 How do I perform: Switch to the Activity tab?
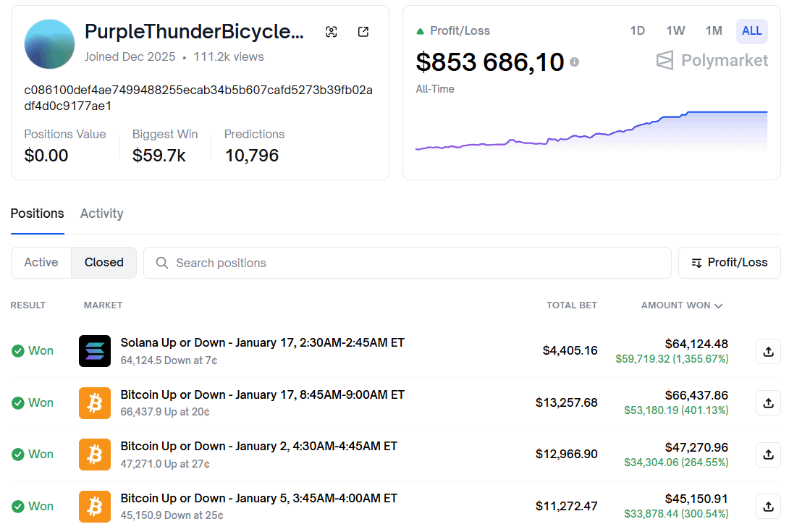[x=101, y=214]
